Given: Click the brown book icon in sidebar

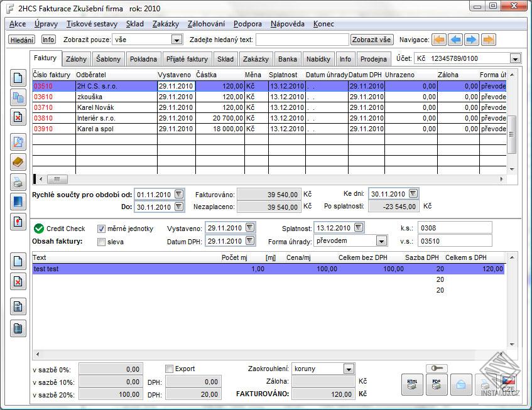Looking at the screenshot, I should 19,162.
